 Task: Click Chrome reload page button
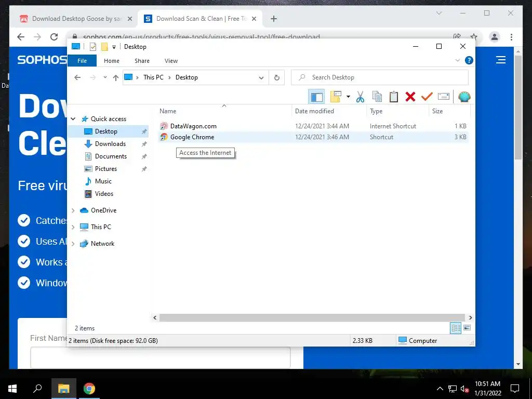click(54, 37)
